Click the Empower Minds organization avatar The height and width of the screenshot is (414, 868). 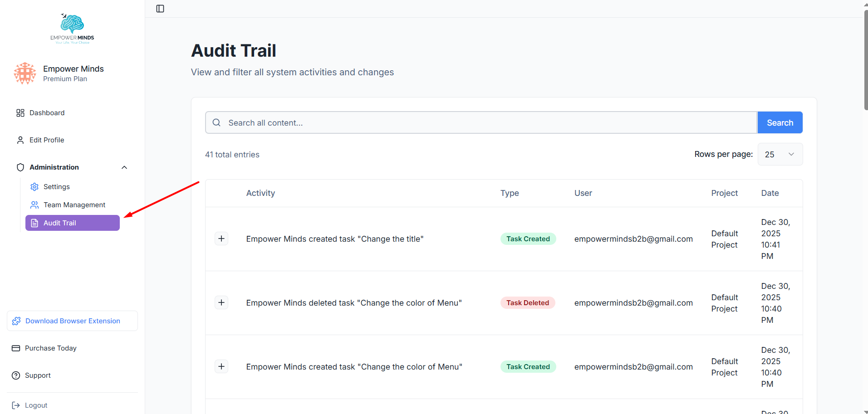coord(25,73)
